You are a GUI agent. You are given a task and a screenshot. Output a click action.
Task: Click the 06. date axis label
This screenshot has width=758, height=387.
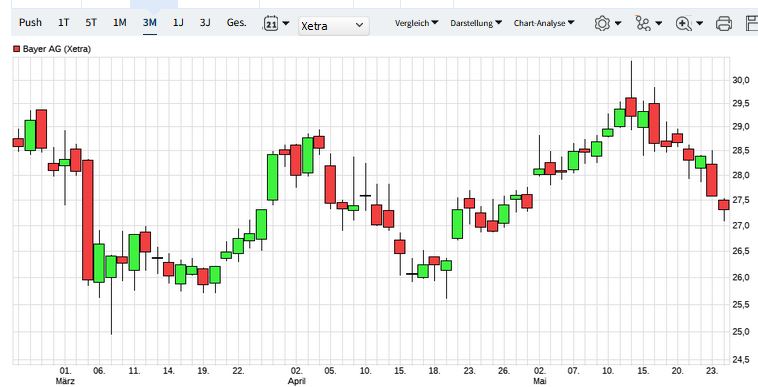coord(99,371)
